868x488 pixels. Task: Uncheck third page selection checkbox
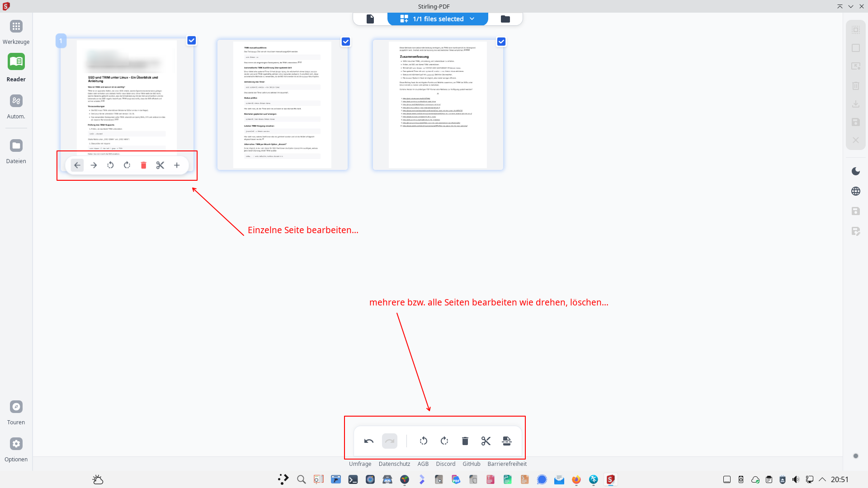tap(501, 42)
